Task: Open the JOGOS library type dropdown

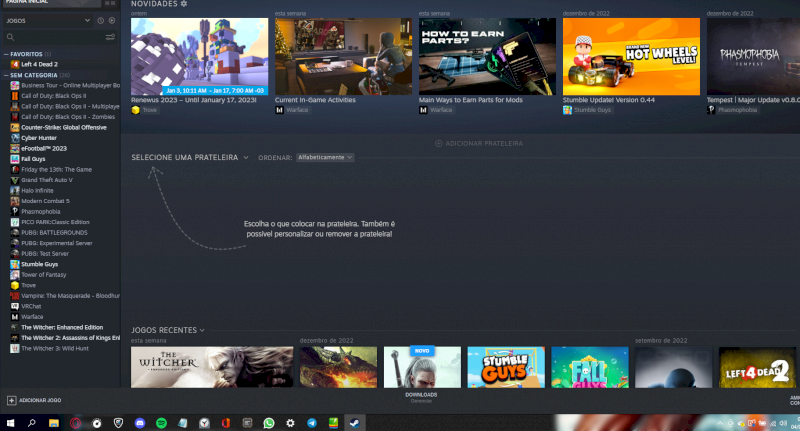Action: (x=48, y=21)
